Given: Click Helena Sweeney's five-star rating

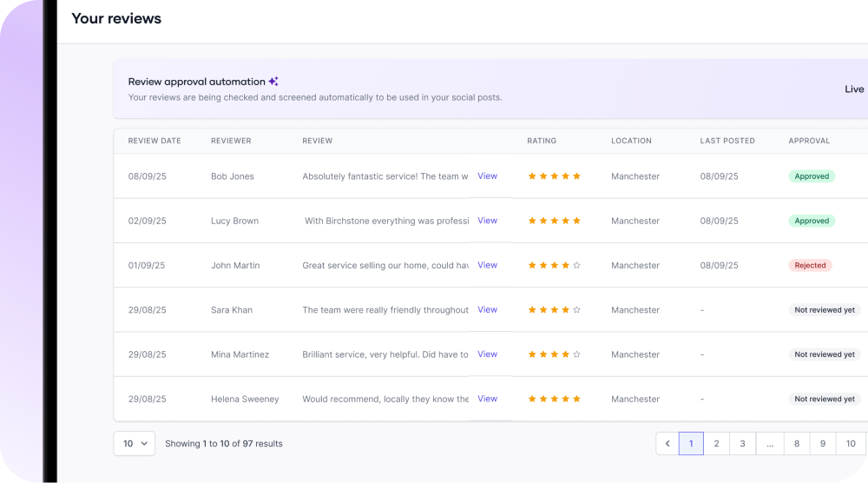Looking at the screenshot, I should tap(554, 400).
